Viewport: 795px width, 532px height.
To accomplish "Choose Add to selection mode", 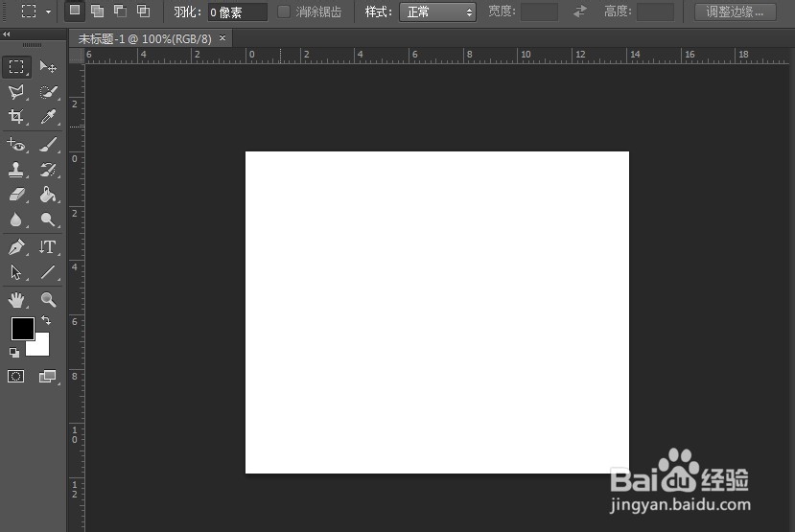I will click(98, 11).
